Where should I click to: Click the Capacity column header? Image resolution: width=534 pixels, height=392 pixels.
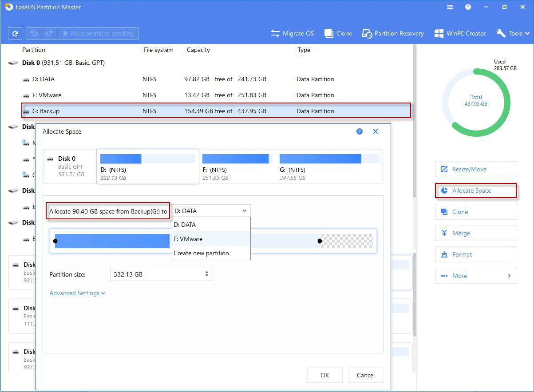pos(198,50)
